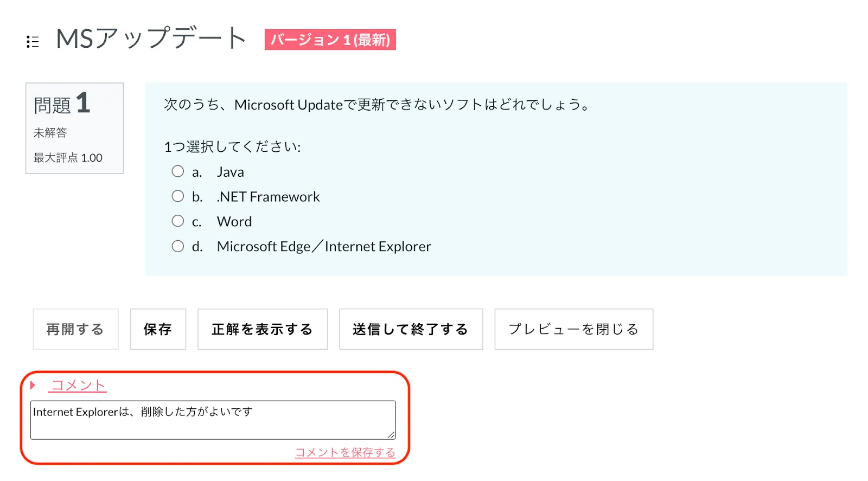Close the preview with プレビューを閉じる
This screenshot has height=481, width=868.
(573, 329)
